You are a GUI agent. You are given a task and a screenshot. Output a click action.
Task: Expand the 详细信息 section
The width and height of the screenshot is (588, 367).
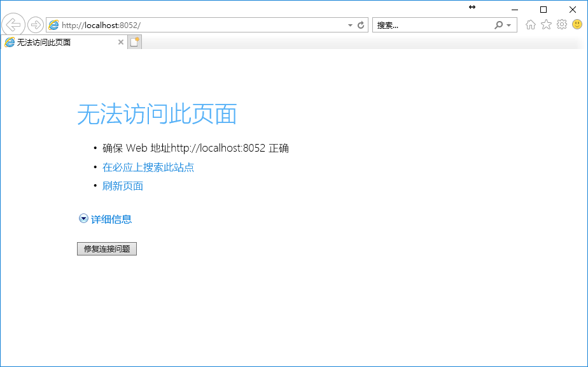tap(105, 219)
